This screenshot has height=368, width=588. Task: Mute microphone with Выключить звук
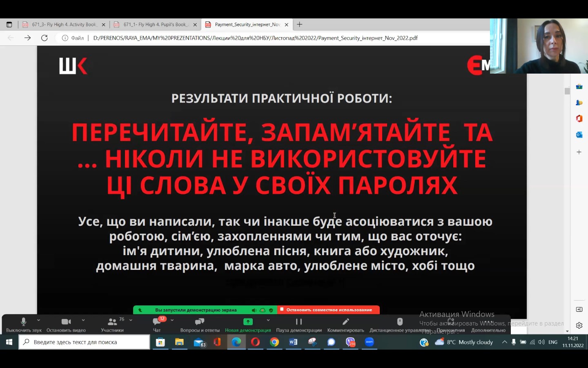(x=24, y=325)
